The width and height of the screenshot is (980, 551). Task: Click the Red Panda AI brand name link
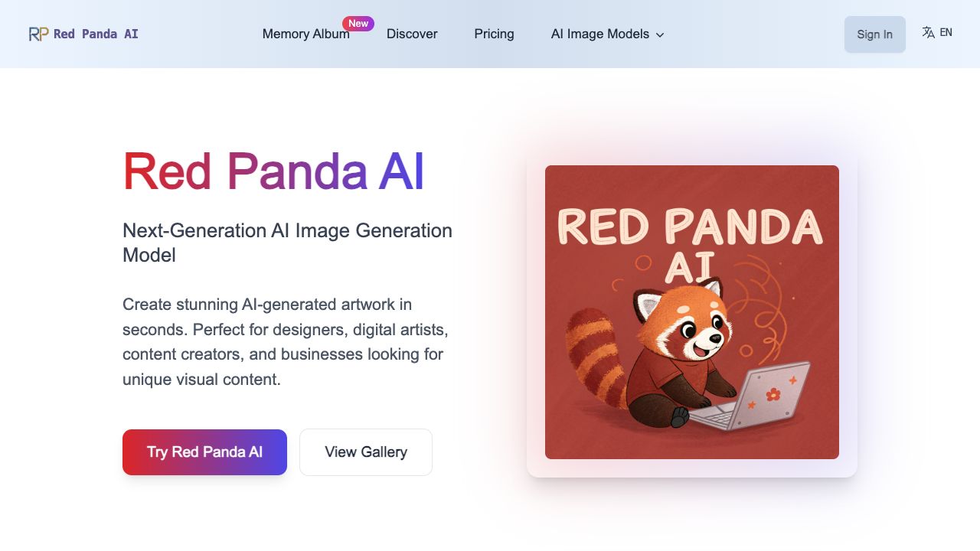(x=96, y=34)
